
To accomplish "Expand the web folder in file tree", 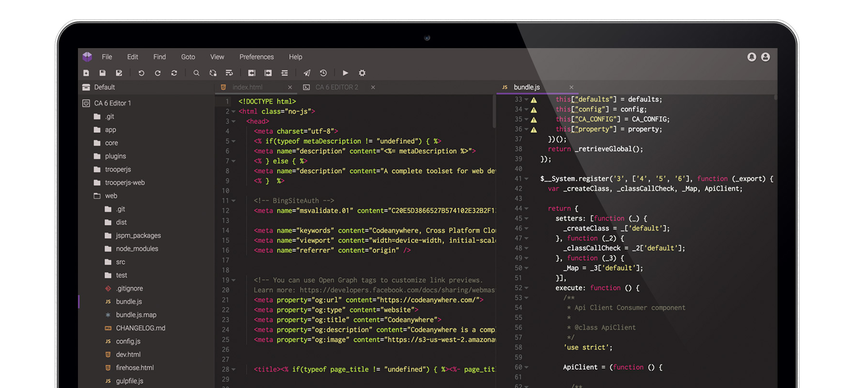I will 111,196.
